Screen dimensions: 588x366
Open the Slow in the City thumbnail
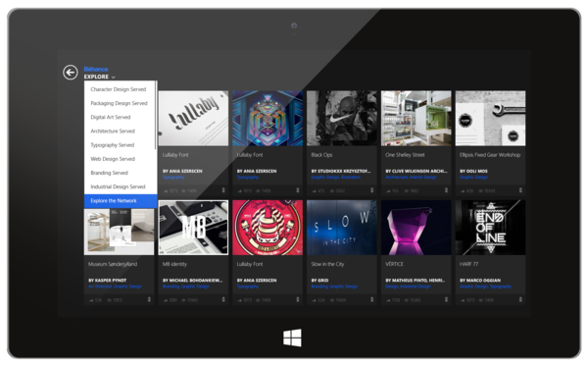(342, 228)
